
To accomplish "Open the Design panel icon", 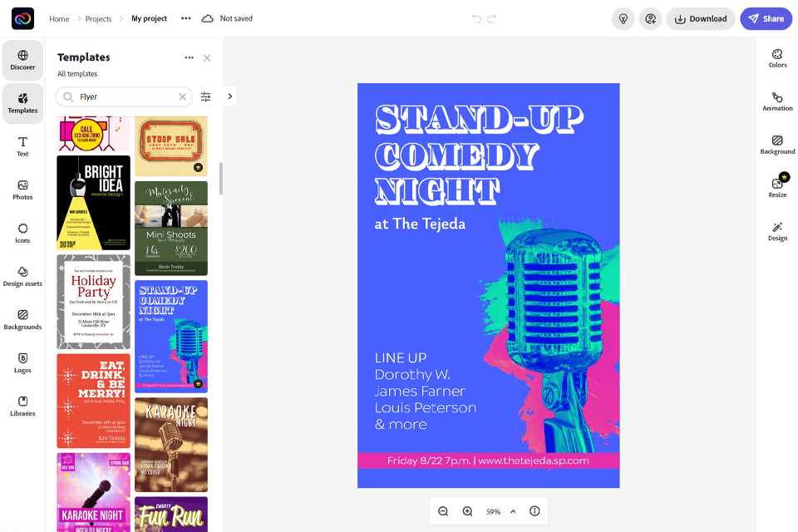I will click(x=777, y=231).
